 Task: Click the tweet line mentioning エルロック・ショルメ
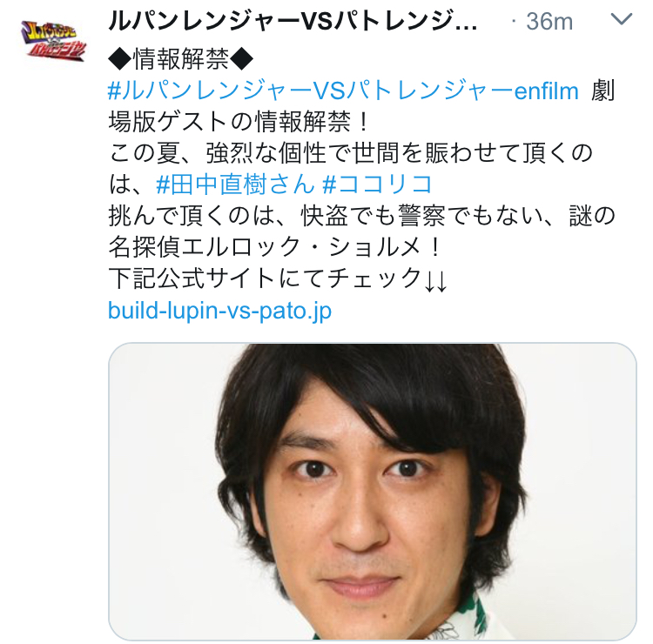[x=274, y=247]
